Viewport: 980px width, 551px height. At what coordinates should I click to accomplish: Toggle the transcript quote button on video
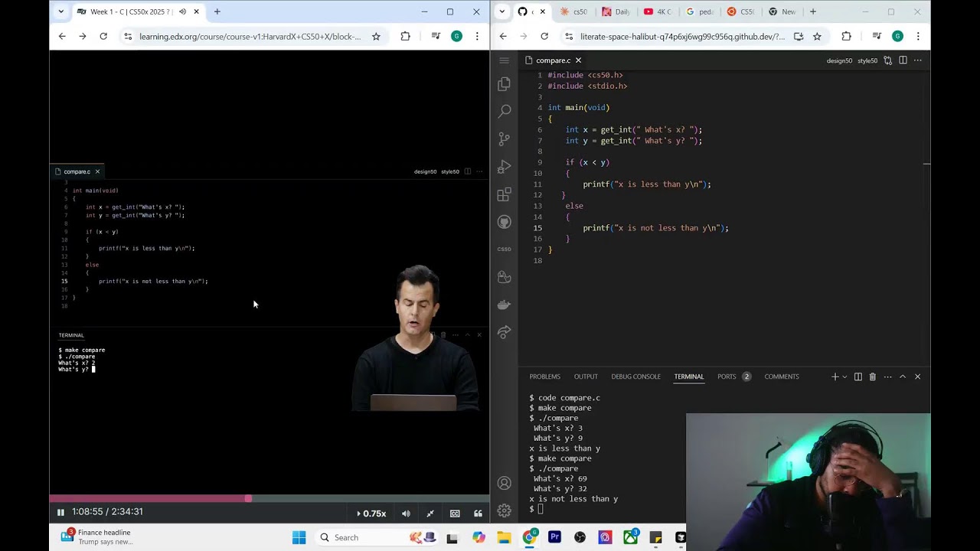[479, 514]
